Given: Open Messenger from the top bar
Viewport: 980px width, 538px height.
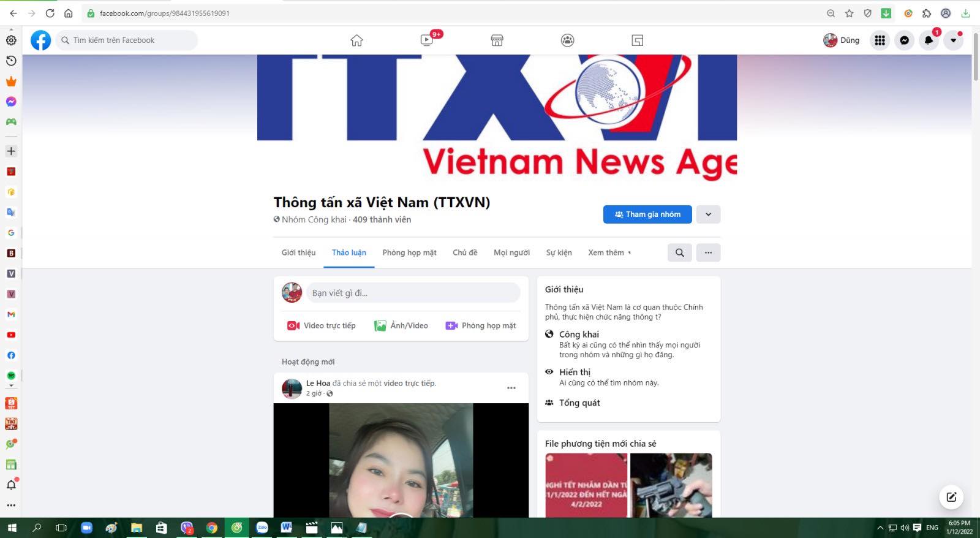Looking at the screenshot, I should tap(904, 40).
